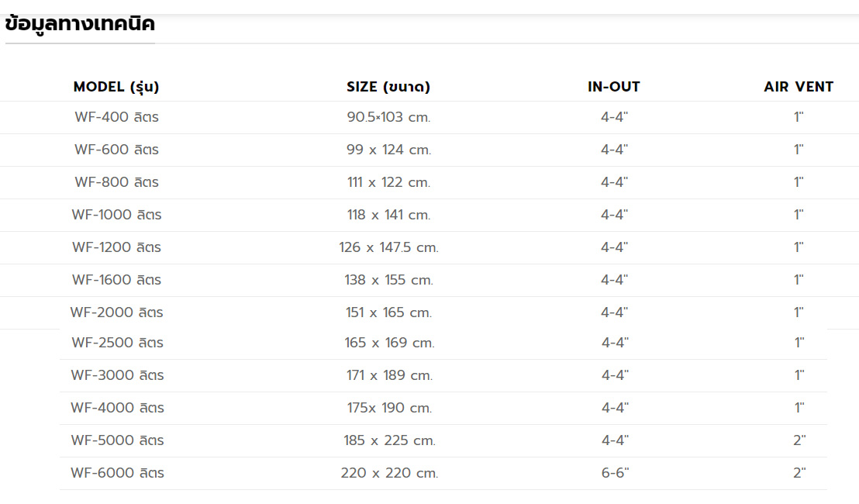Screen dimensions: 859x504
Task: Select the WF-5000 ลิตร model name
Action: click(117, 440)
